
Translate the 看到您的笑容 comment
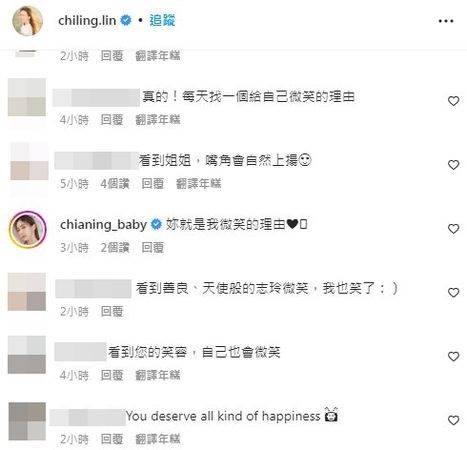pos(158,375)
